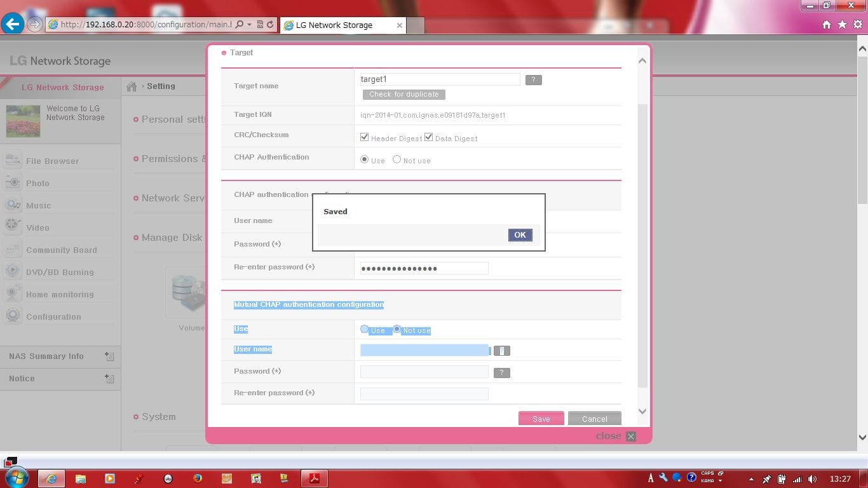The image size is (868, 488).
Task: Click the Windows Start button
Action: point(16,478)
